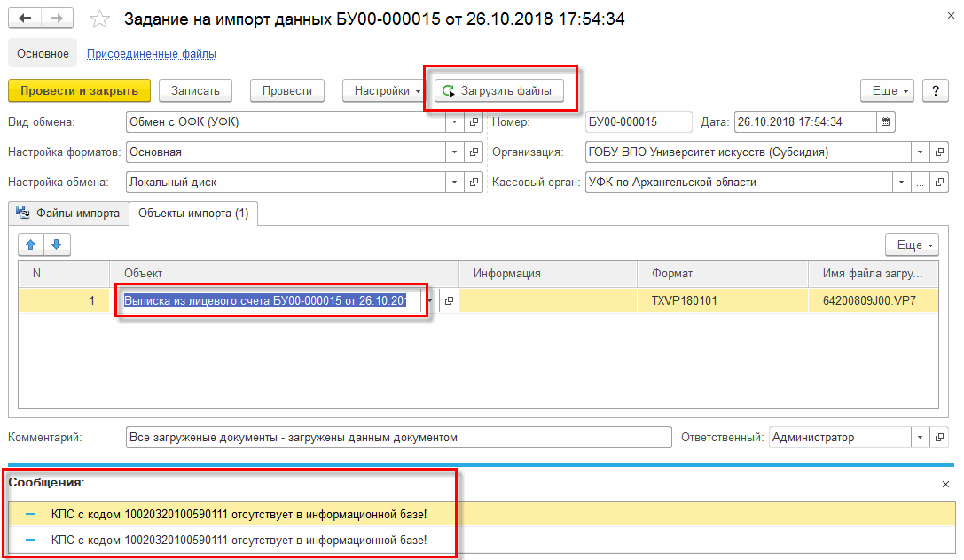Click row number 1 cell
The image size is (964, 560).
click(x=64, y=301)
